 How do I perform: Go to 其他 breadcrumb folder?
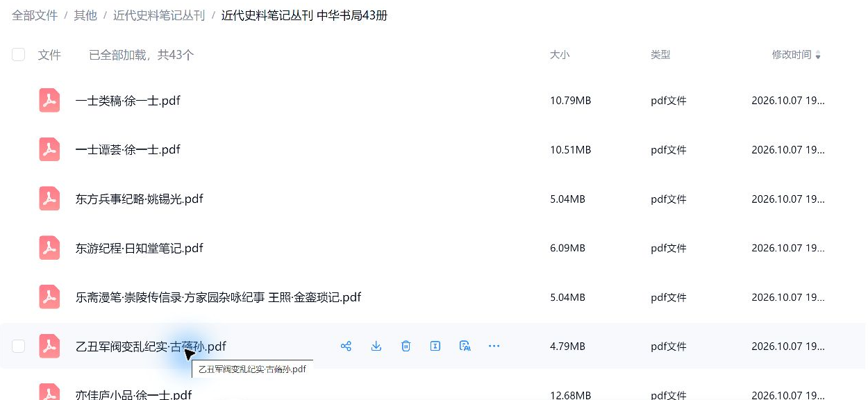coord(85,15)
